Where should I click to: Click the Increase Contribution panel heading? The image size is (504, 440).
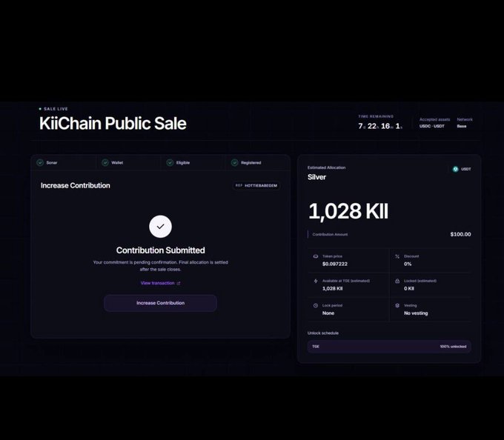(75, 186)
